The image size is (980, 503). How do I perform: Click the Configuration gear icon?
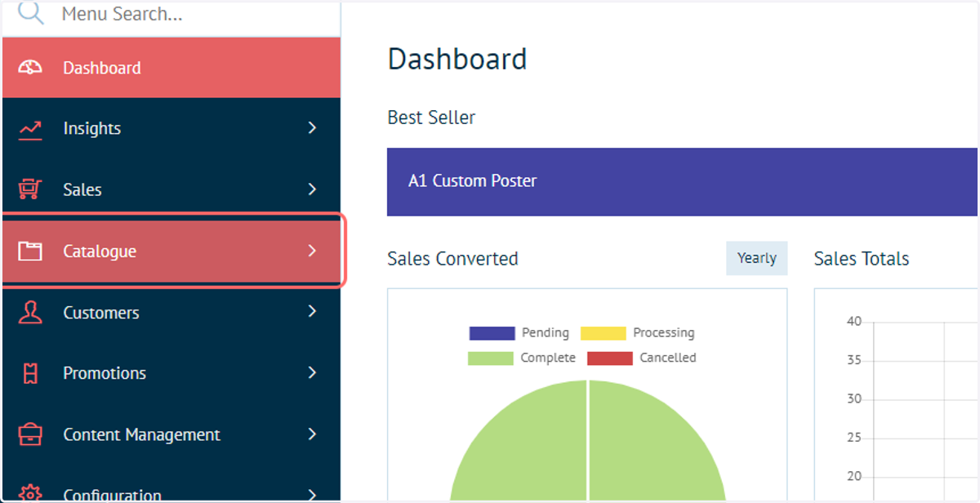(30, 493)
